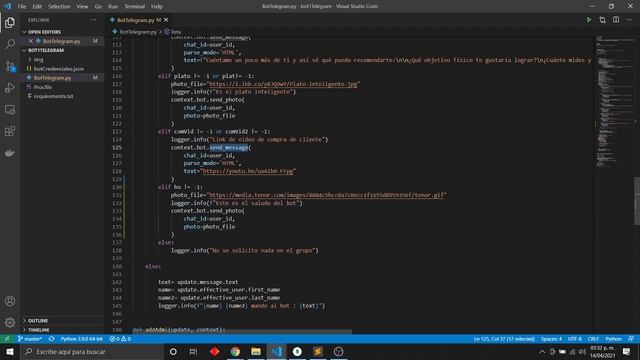Open Changes for the current file
Image resolution: width=640 pixels, height=360 pixels.
click(x=602, y=20)
